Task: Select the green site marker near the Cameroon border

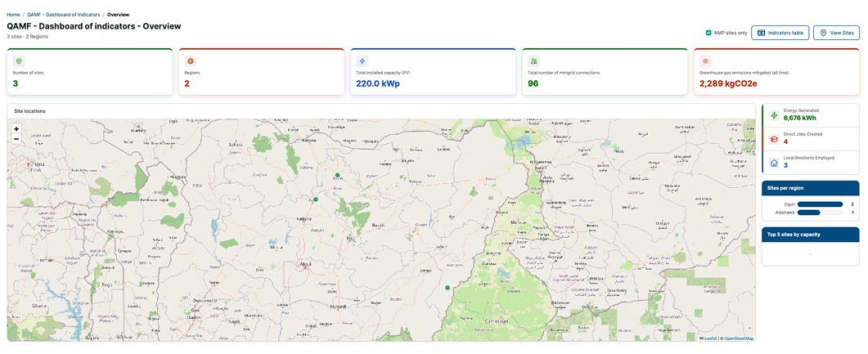Action: (447, 288)
